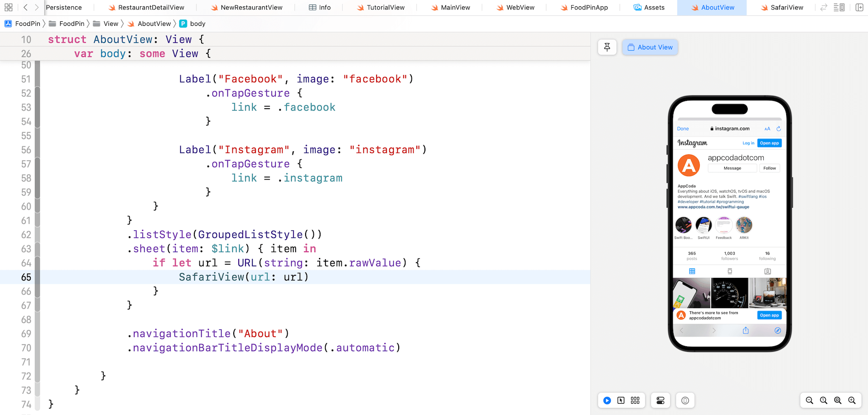Show preview variants with the grid icon
Image resolution: width=868 pixels, height=415 pixels.
(x=635, y=400)
